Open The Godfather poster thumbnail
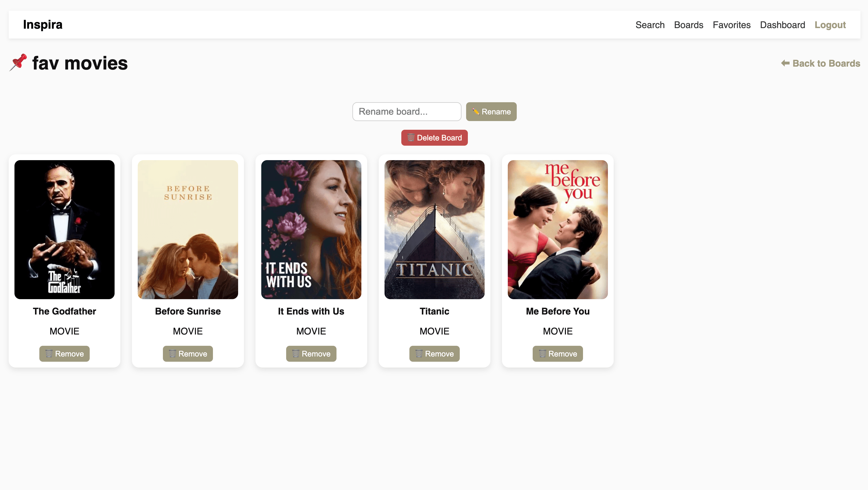This screenshot has height=490, width=868. [64, 229]
